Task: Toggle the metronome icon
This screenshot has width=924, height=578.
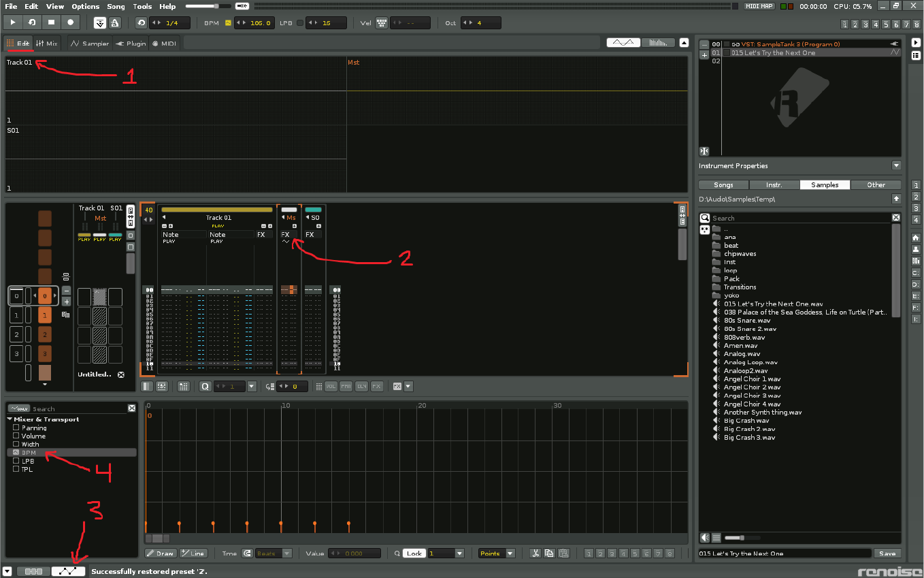Action: (x=115, y=22)
